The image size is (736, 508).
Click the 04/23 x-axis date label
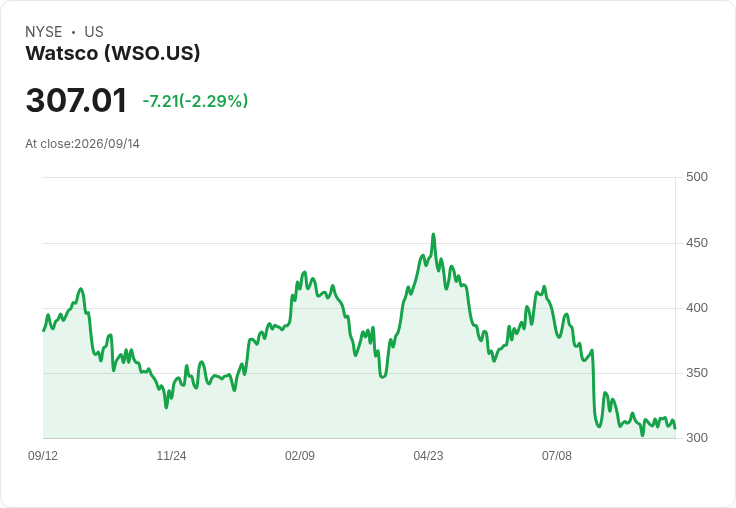(428, 455)
